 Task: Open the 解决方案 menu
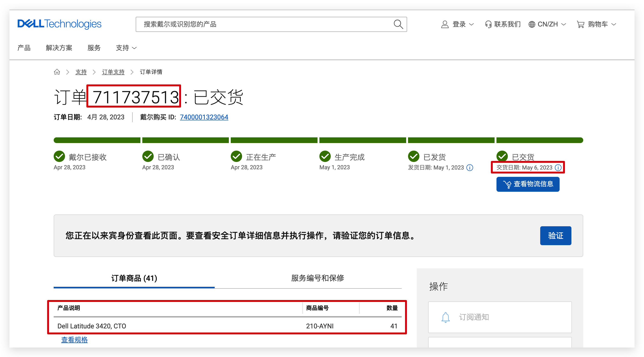tap(59, 48)
